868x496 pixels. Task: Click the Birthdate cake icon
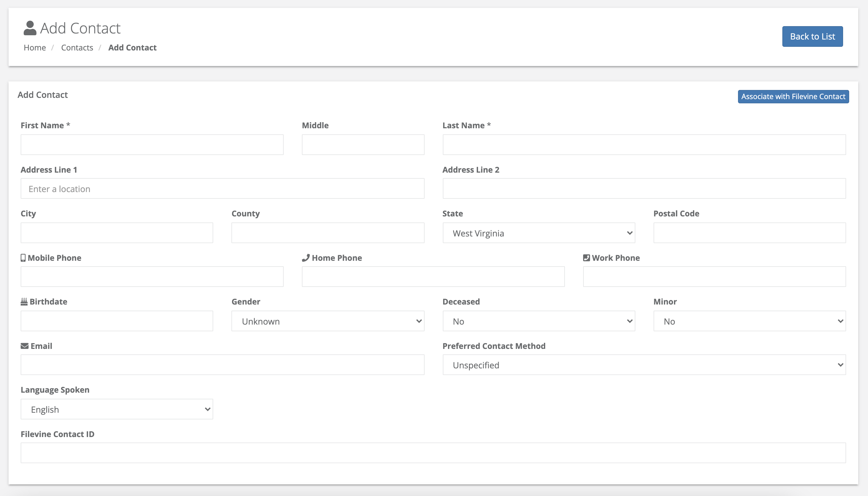(x=24, y=302)
